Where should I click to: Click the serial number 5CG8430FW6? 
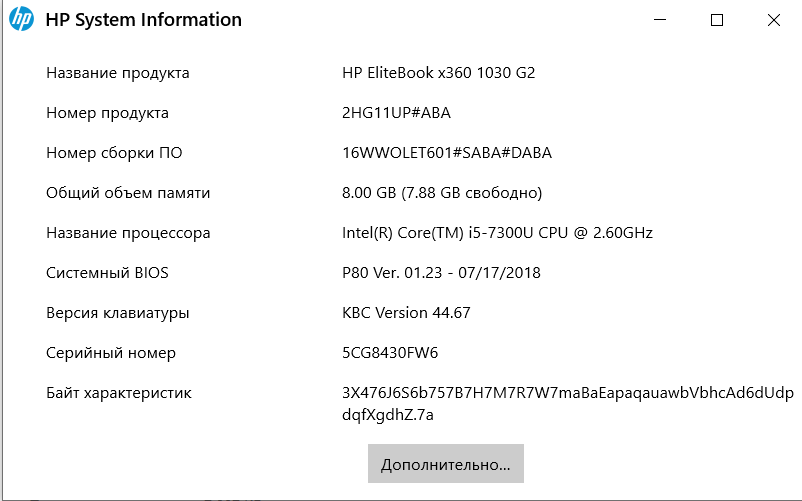click(390, 353)
